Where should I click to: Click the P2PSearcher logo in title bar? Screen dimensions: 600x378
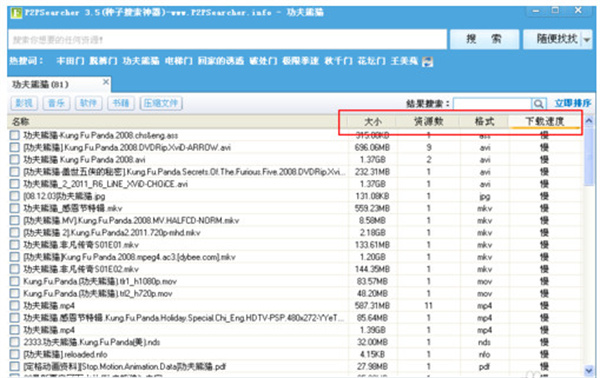click(x=16, y=13)
